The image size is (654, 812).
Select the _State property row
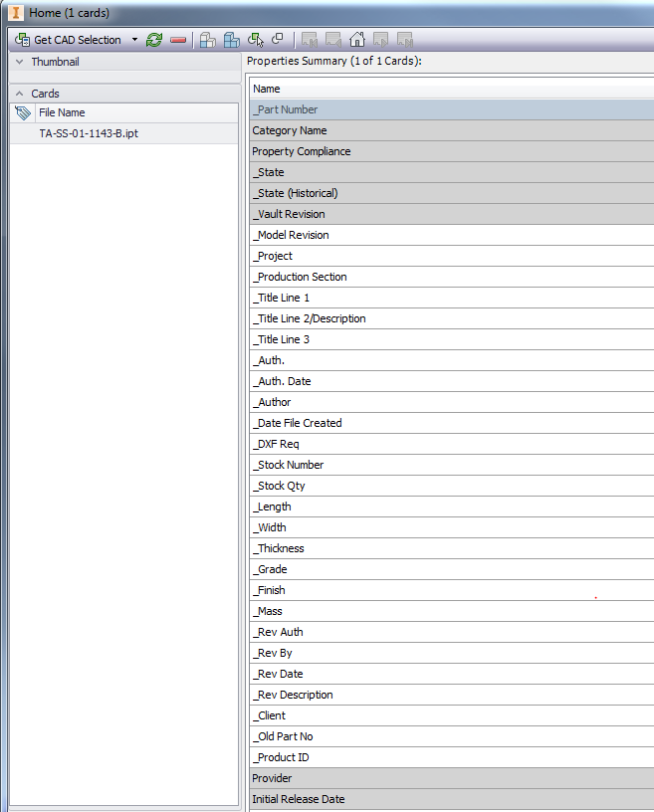coord(451,172)
